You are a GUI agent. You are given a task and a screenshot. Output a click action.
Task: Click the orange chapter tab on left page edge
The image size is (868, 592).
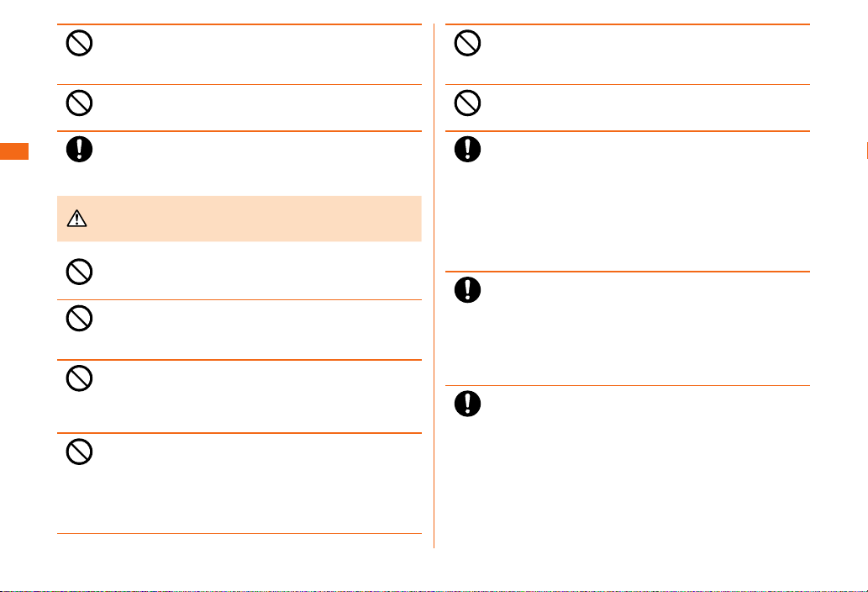13,151
